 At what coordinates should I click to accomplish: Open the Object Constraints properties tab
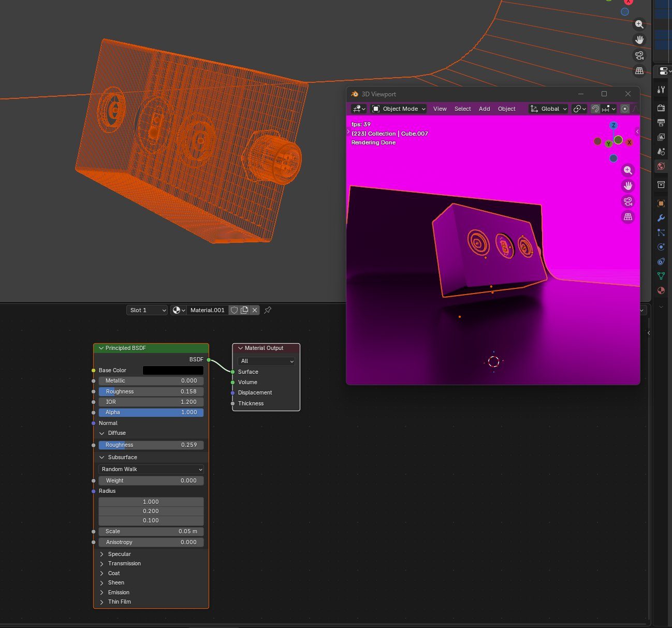(x=661, y=261)
